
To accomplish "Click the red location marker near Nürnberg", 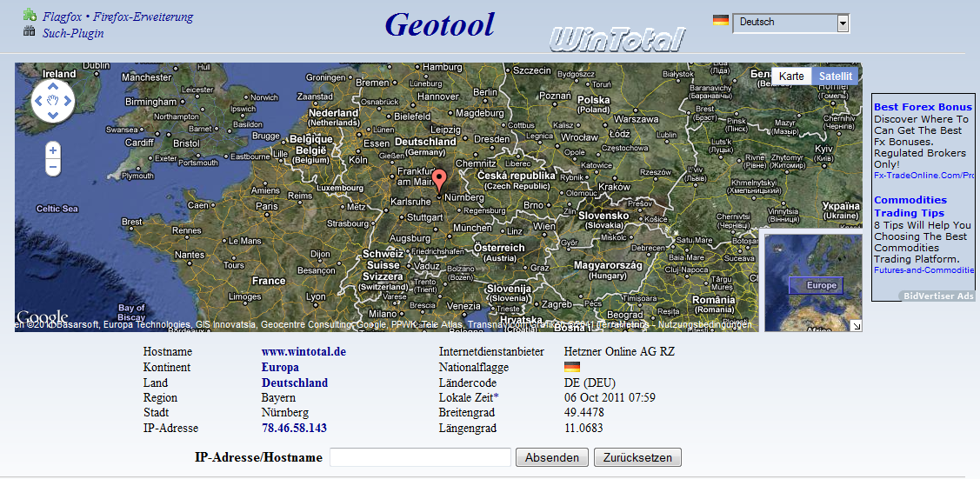I will 440,181.
